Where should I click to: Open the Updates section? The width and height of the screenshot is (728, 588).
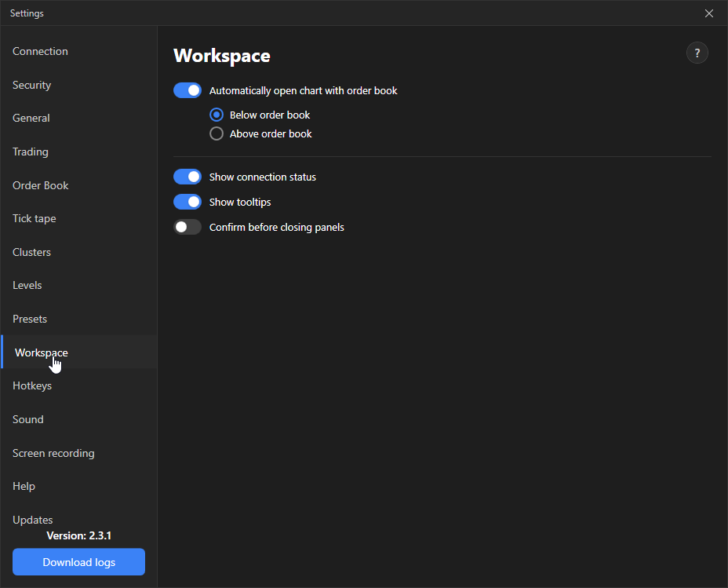tap(79, 518)
